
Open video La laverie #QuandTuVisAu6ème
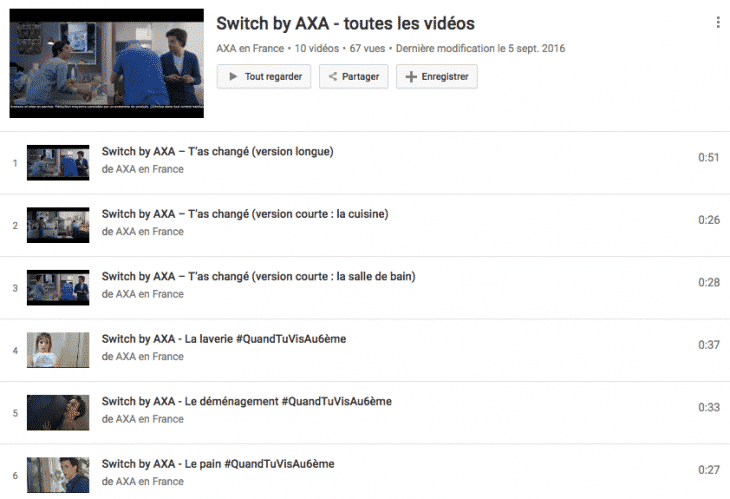point(224,339)
